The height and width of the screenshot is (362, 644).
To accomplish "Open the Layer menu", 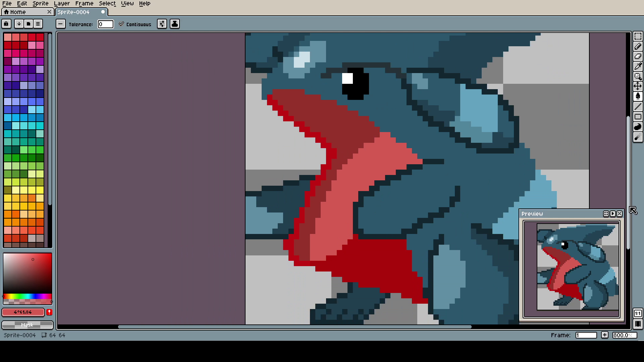I will (x=62, y=3).
